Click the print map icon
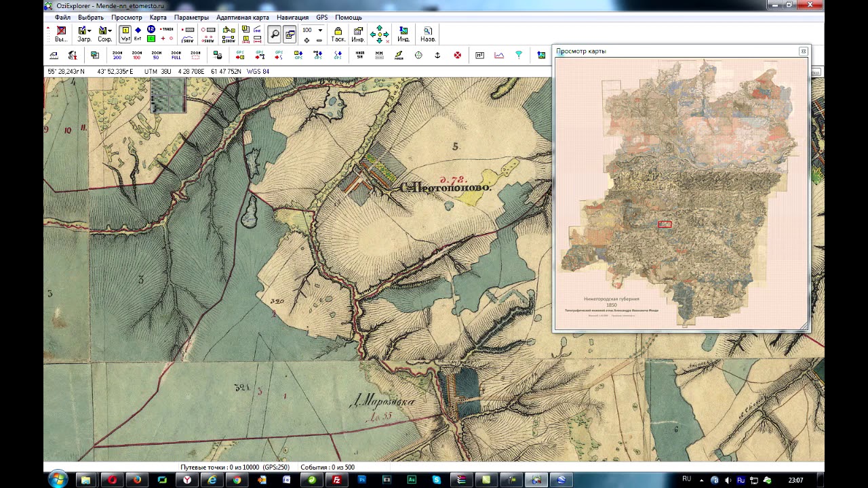868x488 pixels. point(218,55)
